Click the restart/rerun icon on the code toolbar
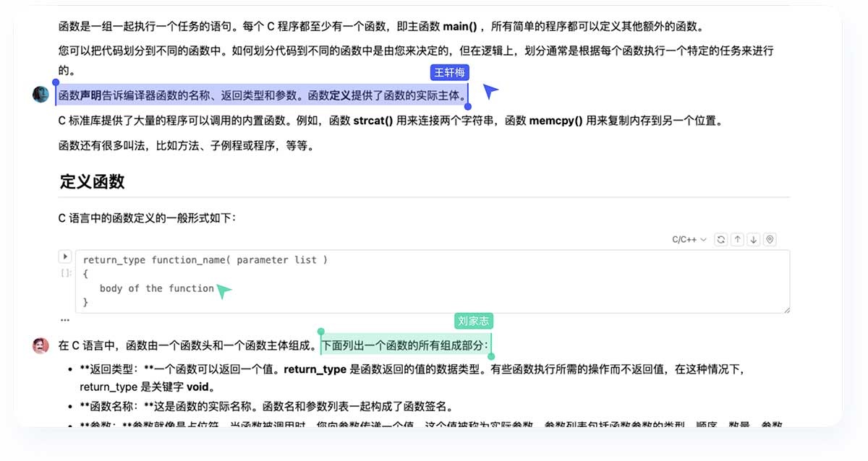 pyautogui.click(x=720, y=238)
